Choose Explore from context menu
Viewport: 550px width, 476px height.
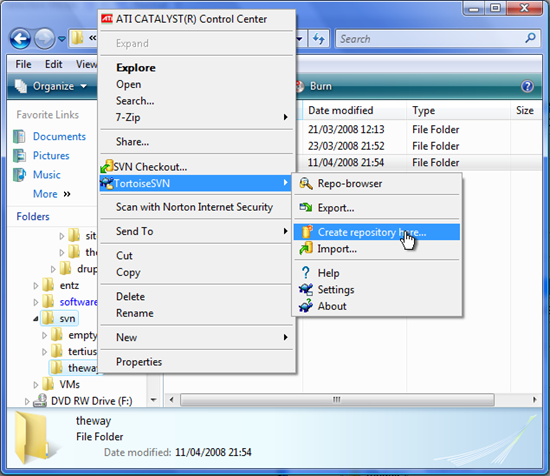point(136,67)
